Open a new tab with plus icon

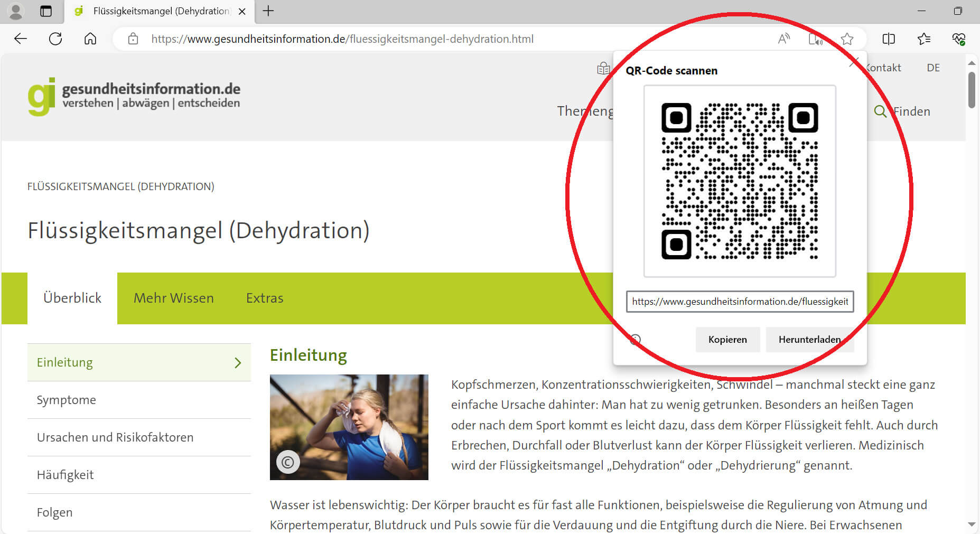pyautogui.click(x=268, y=11)
